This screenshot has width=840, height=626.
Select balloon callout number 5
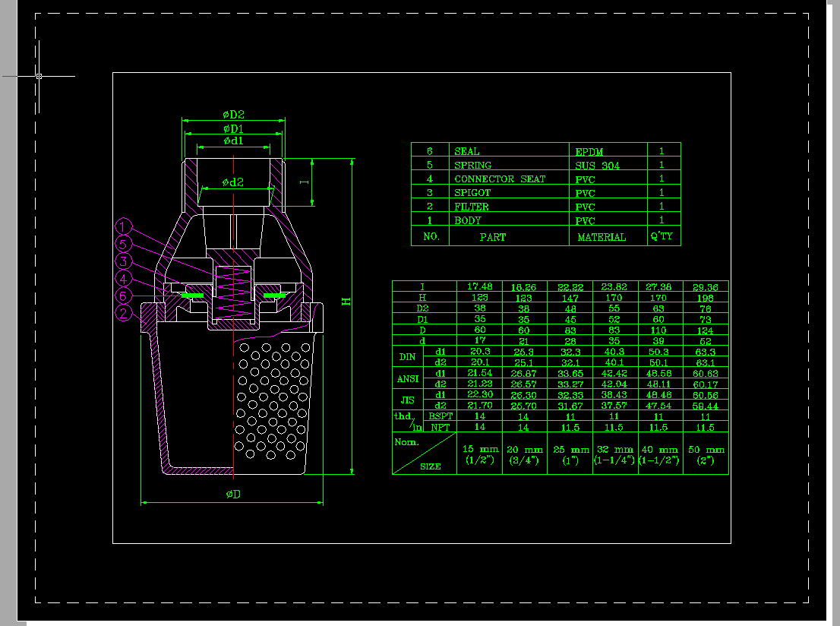click(123, 245)
